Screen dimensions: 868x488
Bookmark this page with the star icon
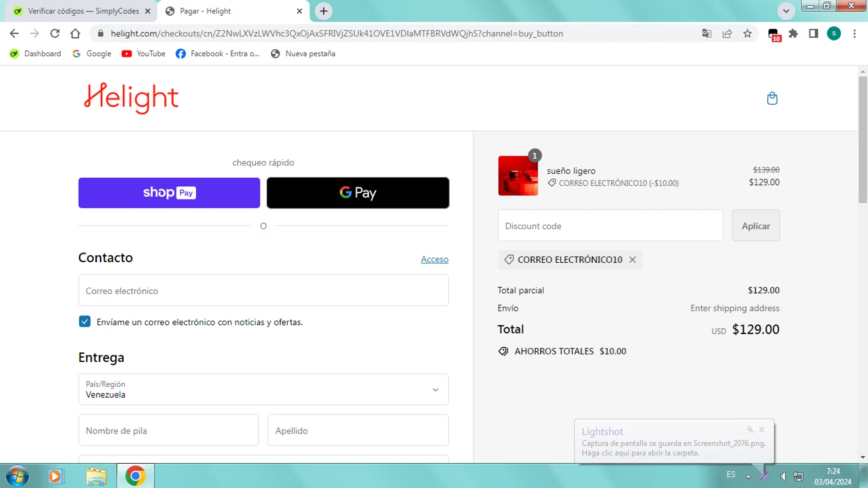pos(748,34)
